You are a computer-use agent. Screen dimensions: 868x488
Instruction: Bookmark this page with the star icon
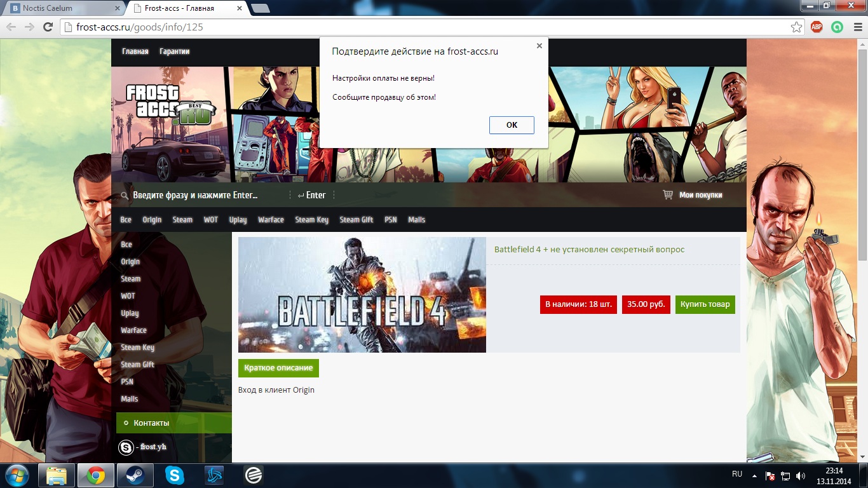coord(796,27)
